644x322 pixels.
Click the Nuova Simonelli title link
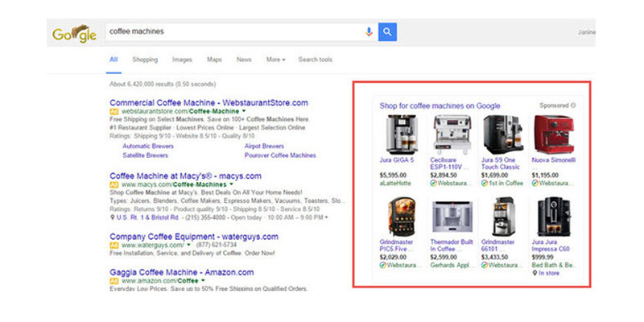click(554, 160)
